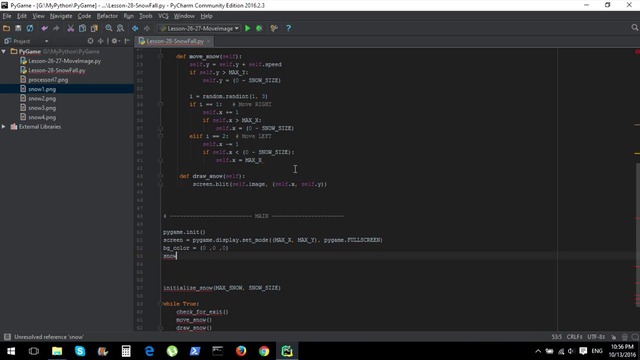640x360 pixels.
Task: Open Chrome from the taskbar
Action: (x=264, y=351)
